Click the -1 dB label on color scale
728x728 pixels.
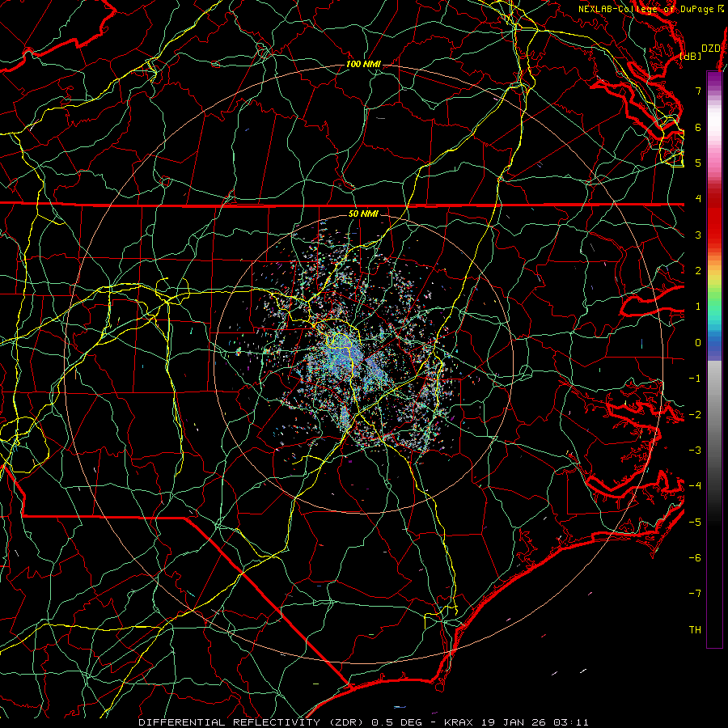695,379
